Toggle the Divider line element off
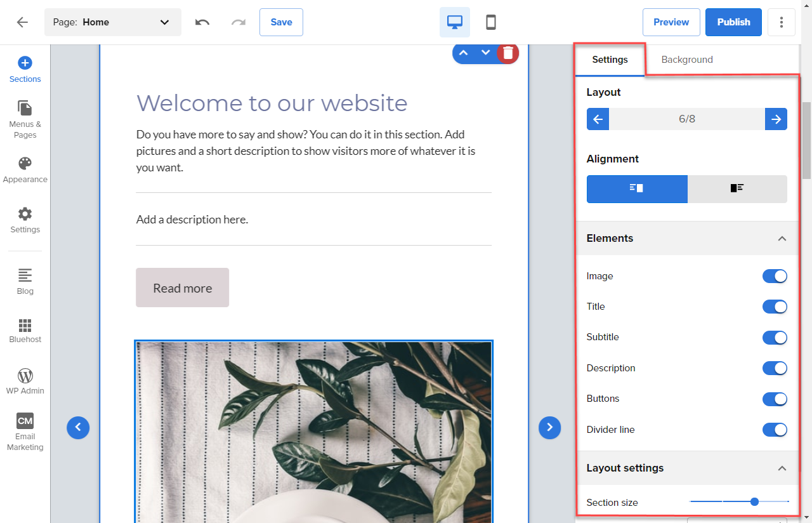 (x=775, y=430)
